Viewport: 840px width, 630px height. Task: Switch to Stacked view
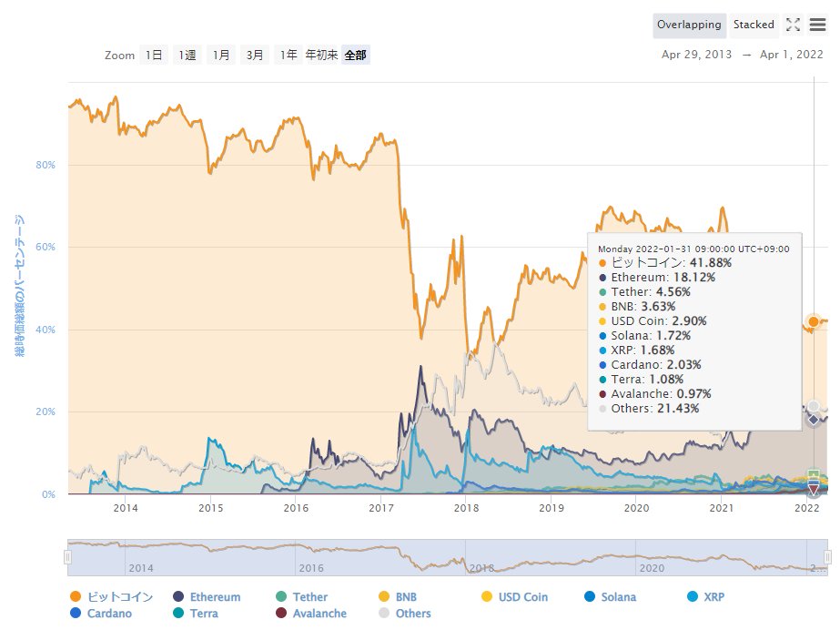click(754, 25)
